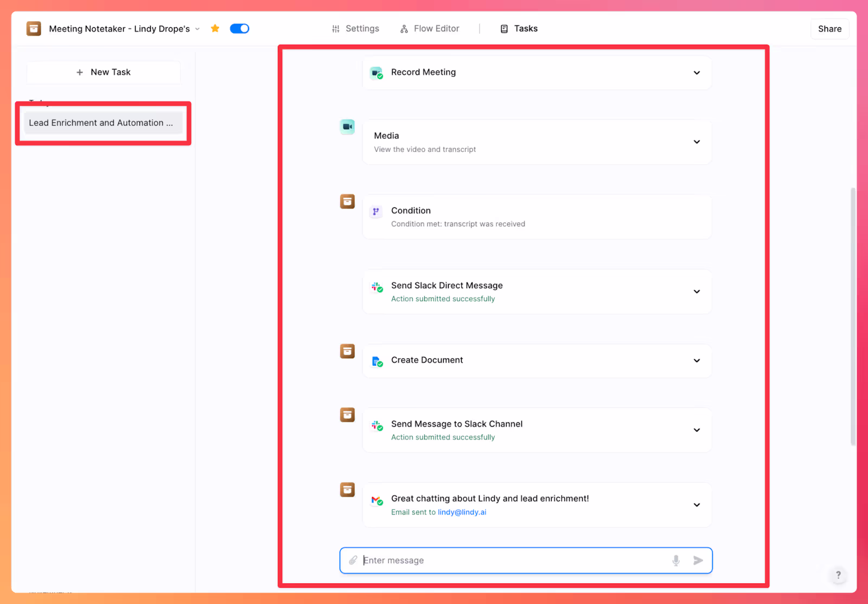868x604 pixels.
Task: Expand the Great chatting email step
Action: coord(697,505)
